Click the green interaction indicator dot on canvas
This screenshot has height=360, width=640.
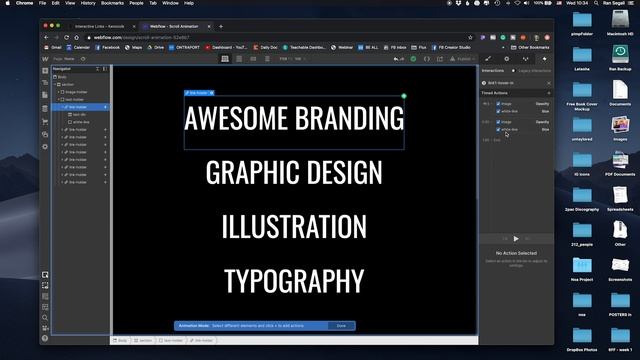point(404,96)
